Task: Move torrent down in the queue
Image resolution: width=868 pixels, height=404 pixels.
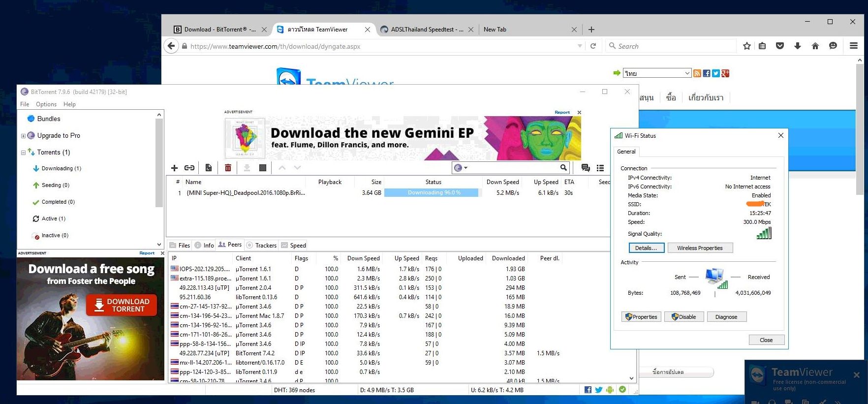Action: point(297,168)
